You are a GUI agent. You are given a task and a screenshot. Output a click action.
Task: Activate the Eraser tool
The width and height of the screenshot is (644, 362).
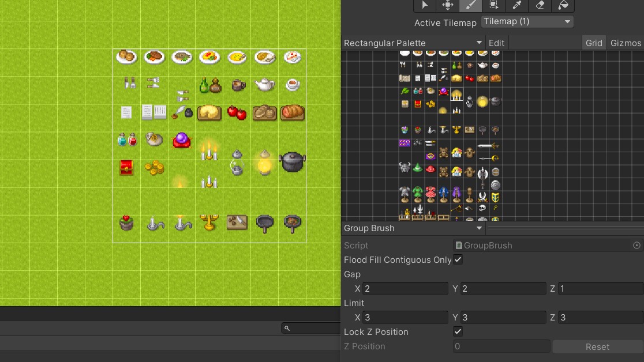tap(539, 6)
